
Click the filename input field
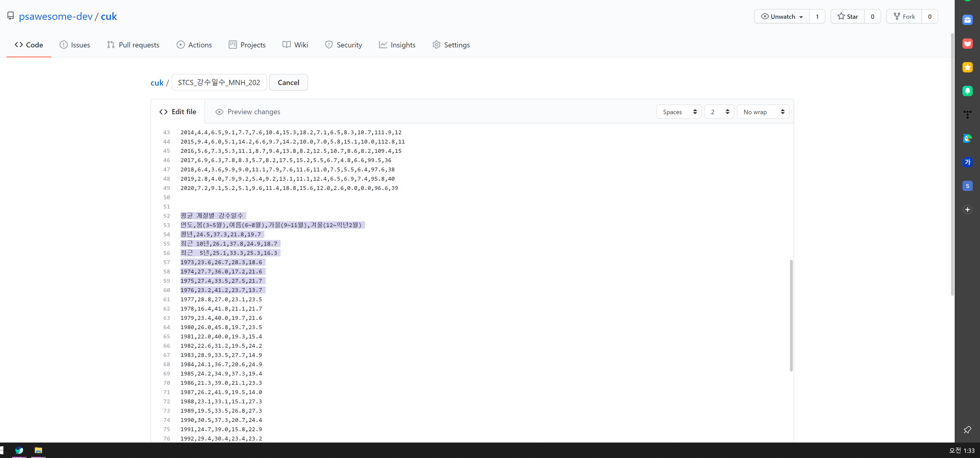point(219,82)
